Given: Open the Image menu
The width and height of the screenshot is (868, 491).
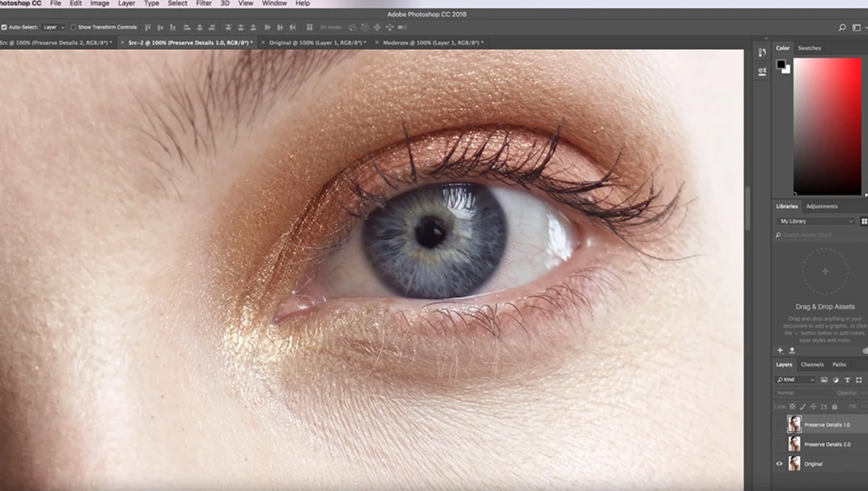Looking at the screenshot, I should [100, 4].
